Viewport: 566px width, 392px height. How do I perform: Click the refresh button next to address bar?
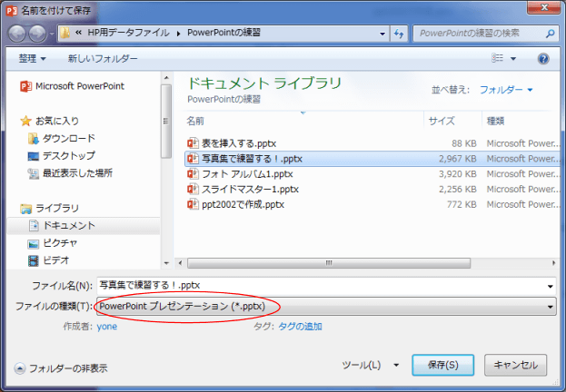coord(399,34)
